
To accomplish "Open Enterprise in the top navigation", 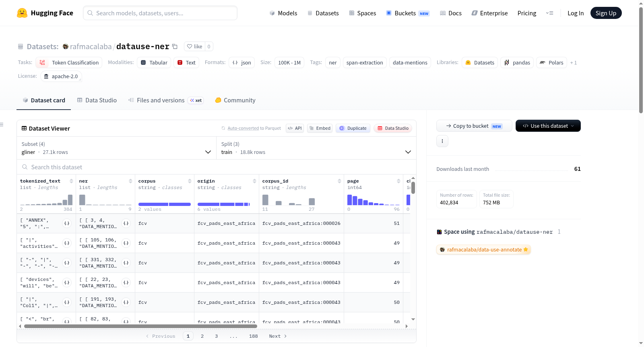I will click(489, 13).
